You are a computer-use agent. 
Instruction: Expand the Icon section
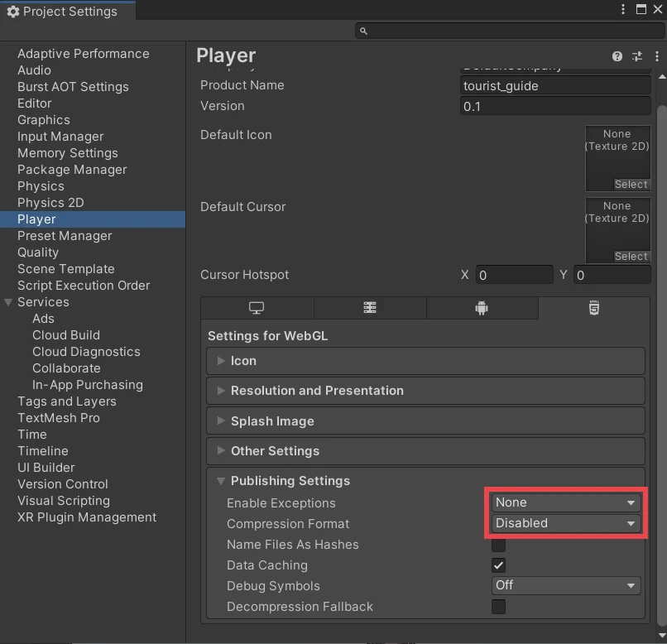click(425, 361)
